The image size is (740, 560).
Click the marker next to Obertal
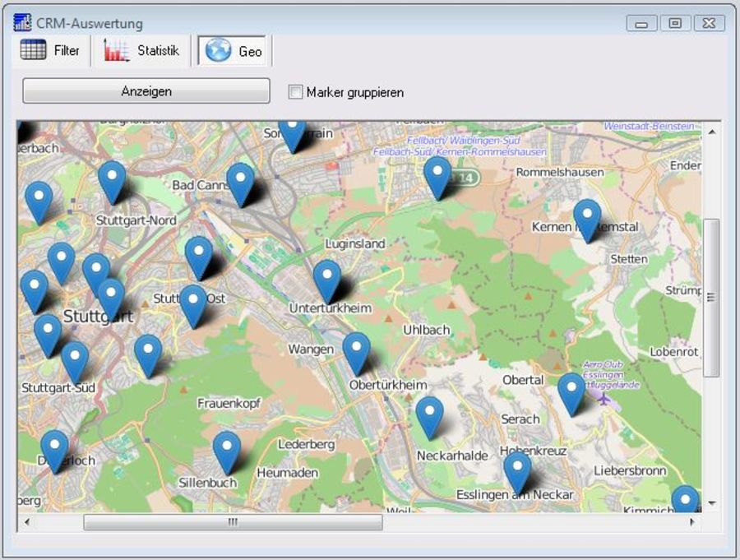coord(571,395)
